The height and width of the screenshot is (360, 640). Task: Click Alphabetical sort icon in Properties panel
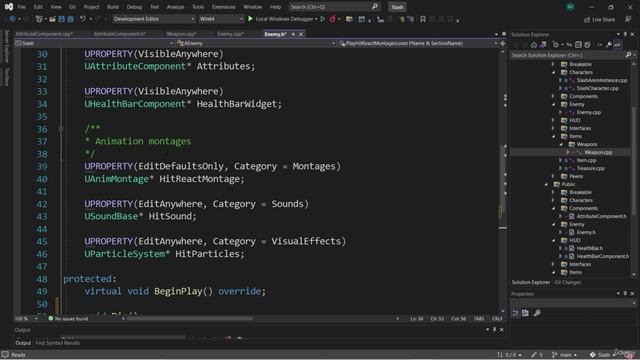[x=526, y=313]
